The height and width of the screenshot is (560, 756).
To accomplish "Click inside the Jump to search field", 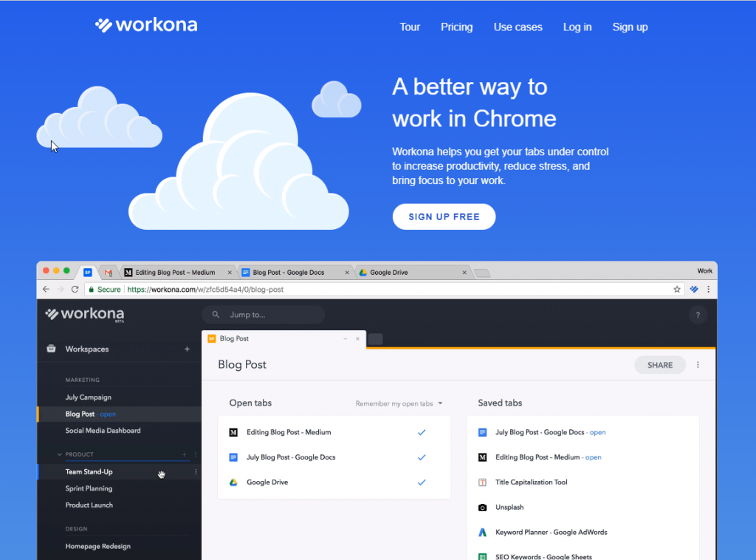I will pyautogui.click(x=266, y=314).
